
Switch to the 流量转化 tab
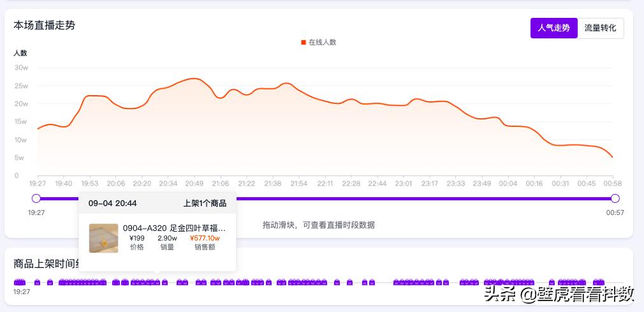(601, 28)
